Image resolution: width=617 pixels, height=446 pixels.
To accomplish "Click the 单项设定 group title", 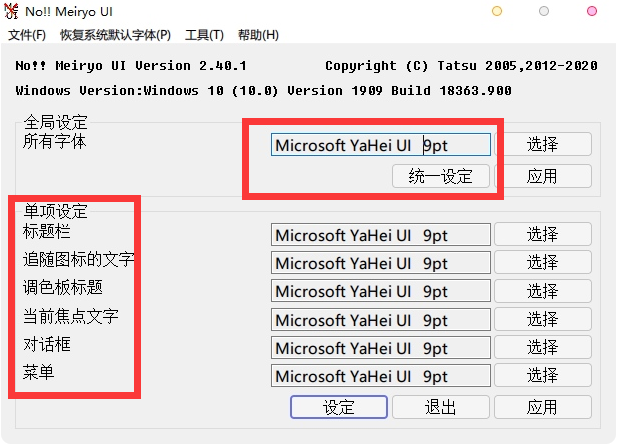I will pos(55,211).
